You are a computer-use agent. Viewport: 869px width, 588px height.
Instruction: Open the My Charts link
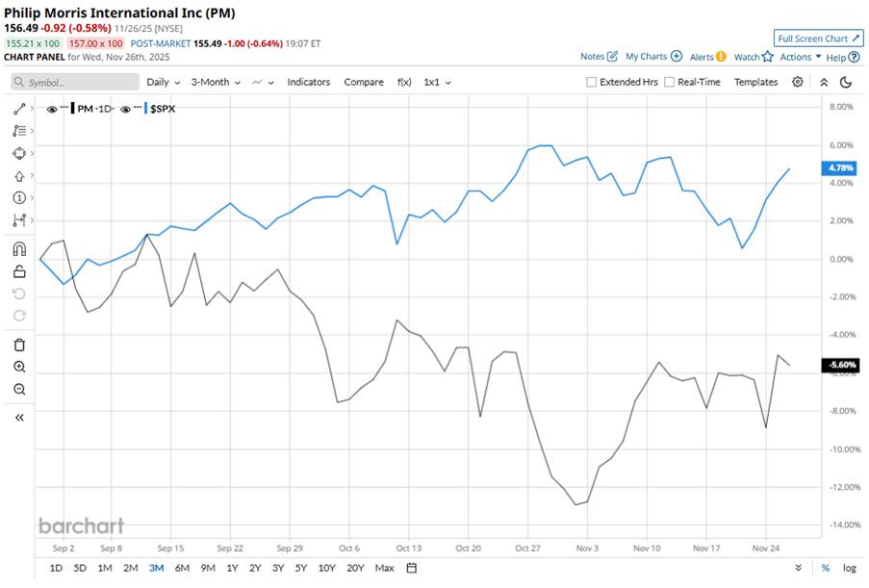(x=653, y=57)
